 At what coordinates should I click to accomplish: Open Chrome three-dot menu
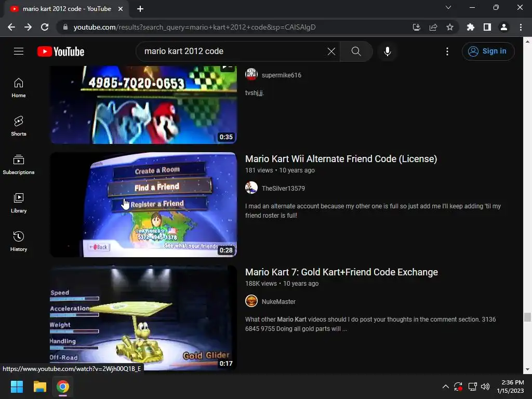[x=521, y=27]
